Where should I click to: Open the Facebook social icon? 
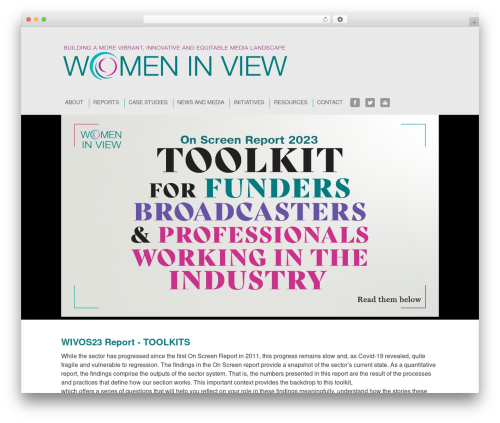pos(355,102)
